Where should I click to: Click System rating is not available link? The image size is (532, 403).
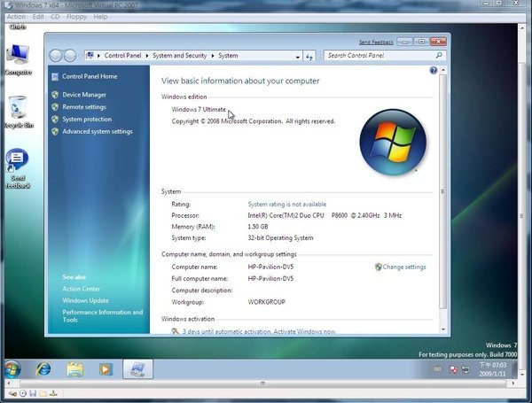coord(287,205)
